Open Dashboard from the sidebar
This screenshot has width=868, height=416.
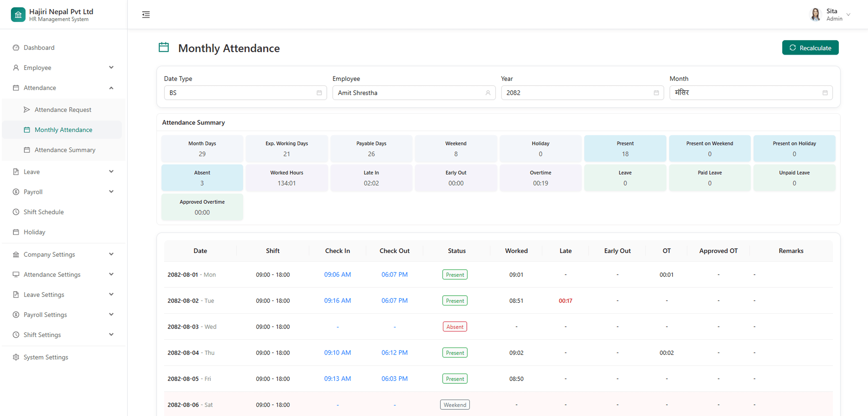point(39,48)
